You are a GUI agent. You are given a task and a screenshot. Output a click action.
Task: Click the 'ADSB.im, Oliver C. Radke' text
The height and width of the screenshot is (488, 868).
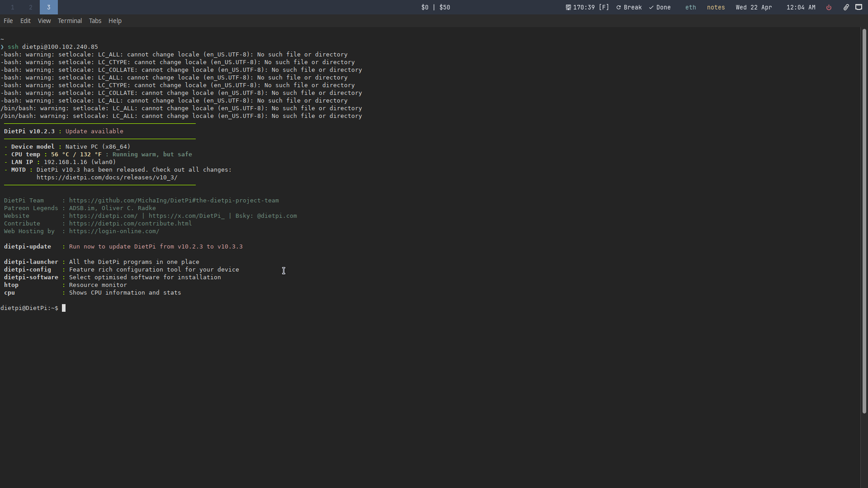pyautogui.click(x=113, y=208)
